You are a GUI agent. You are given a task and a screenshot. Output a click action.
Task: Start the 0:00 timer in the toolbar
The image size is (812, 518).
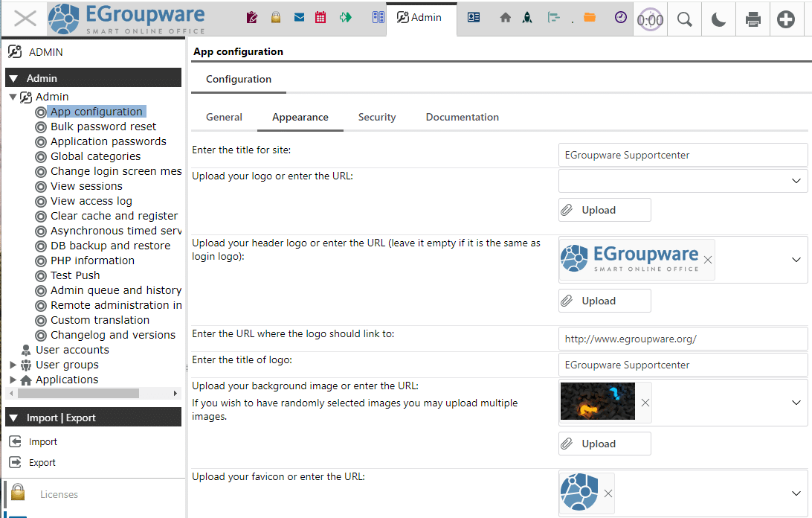click(649, 18)
